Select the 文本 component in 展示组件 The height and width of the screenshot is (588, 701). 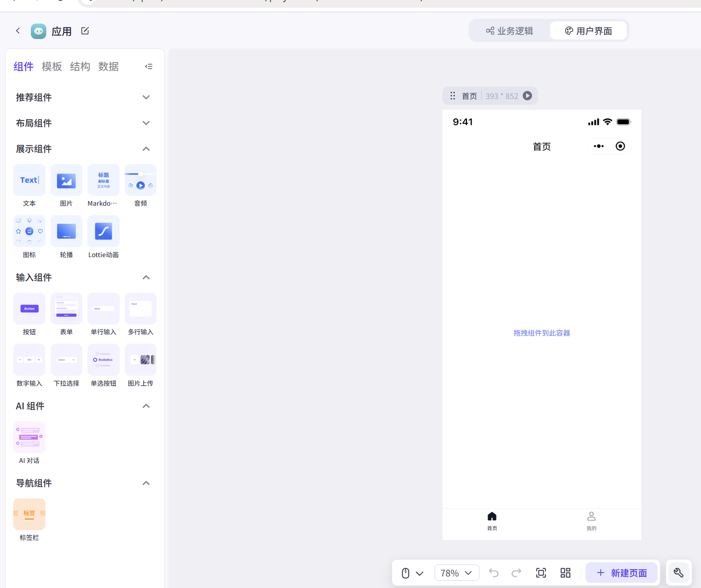click(x=29, y=180)
